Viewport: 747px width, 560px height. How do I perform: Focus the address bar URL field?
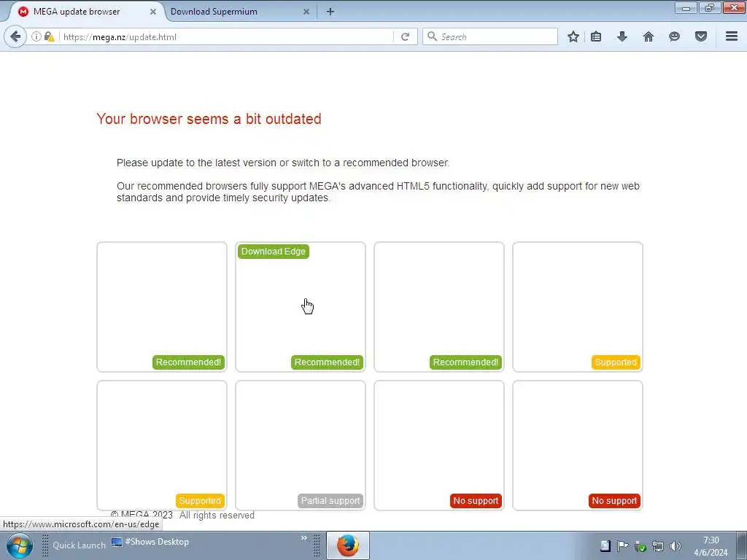tap(226, 36)
